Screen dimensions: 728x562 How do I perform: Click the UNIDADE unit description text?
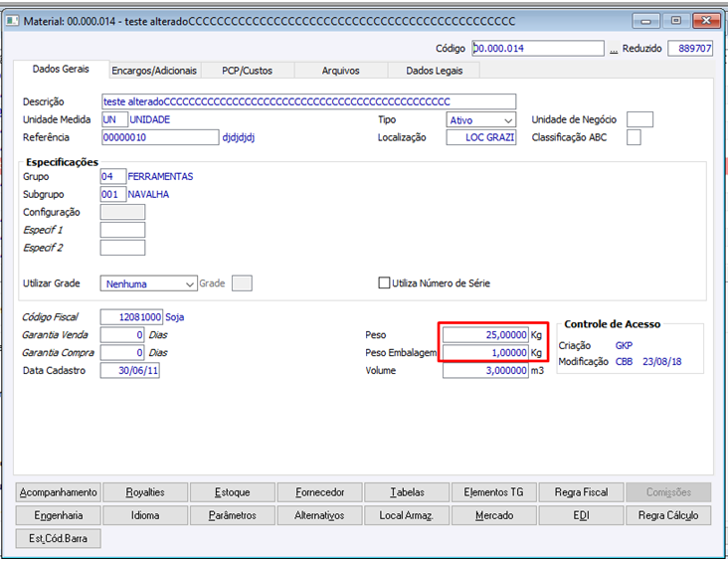[x=150, y=119]
